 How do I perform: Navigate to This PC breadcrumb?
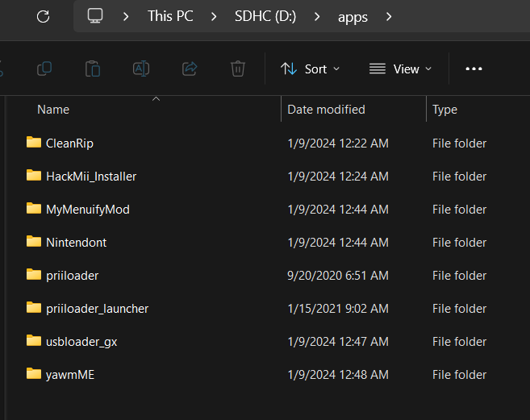[170, 16]
